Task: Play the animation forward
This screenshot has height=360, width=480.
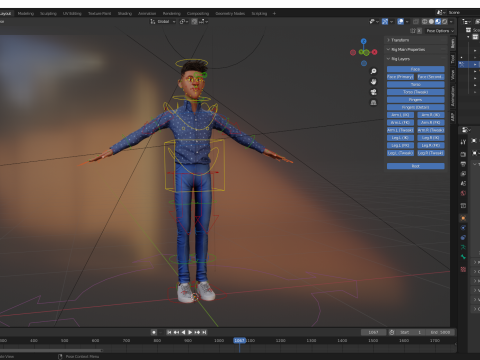Action: (x=190, y=332)
